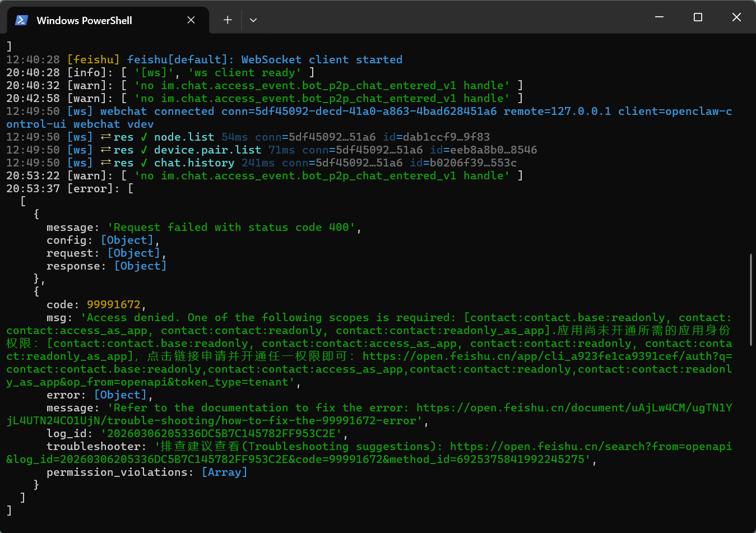Screen dimensions: 756x533
Task: Click the 'ws client ready' string
Action: click(244, 72)
